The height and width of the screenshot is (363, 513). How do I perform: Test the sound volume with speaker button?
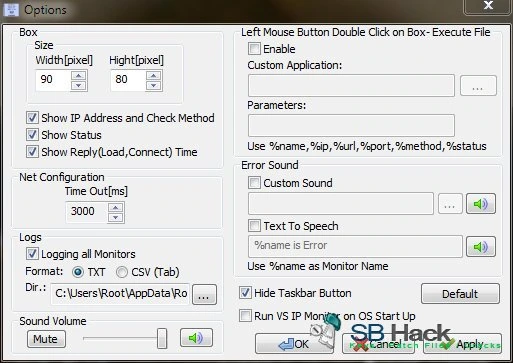[x=196, y=338]
